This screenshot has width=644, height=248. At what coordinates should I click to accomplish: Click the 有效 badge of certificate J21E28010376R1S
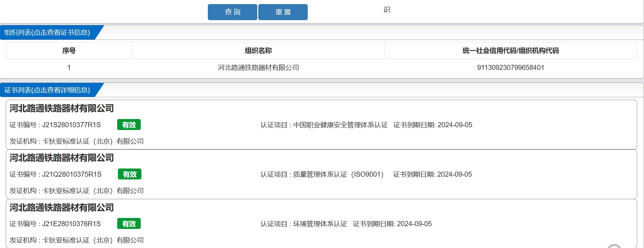click(129, 224)
